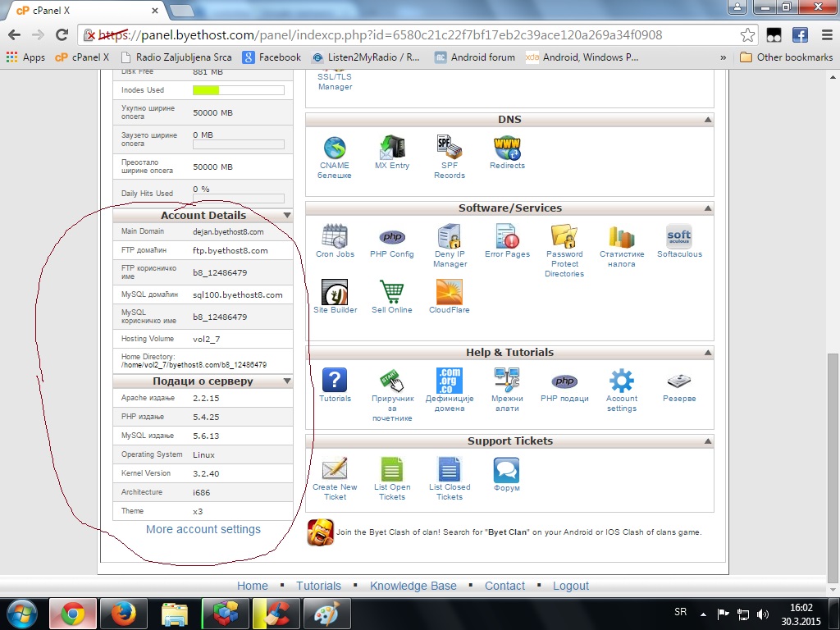Open the statistics bar chart icon
This screenshot has width=840, height=630.
622,236
